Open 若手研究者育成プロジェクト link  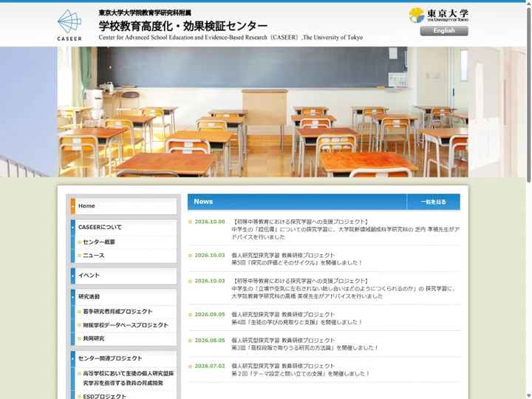coord(117,312)
